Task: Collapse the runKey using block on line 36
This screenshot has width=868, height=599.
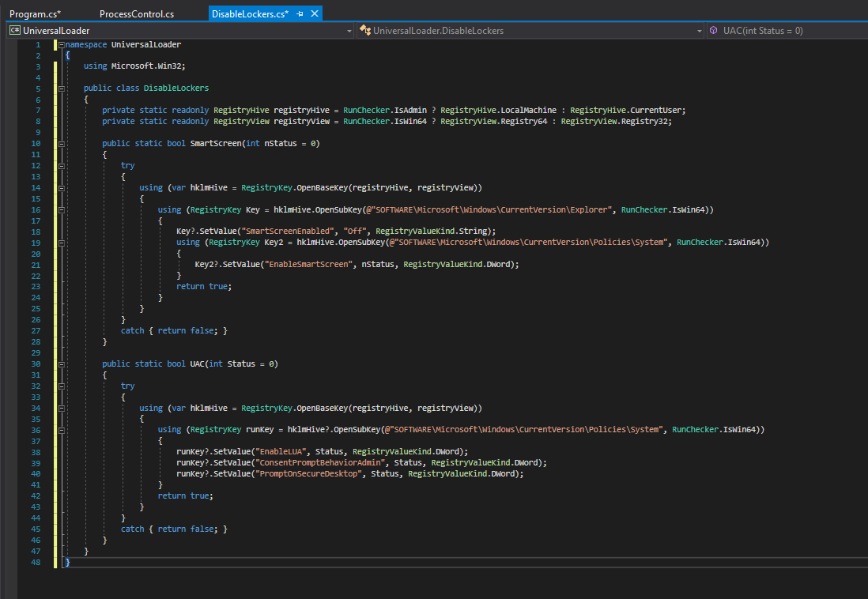Action: point(60,430)
